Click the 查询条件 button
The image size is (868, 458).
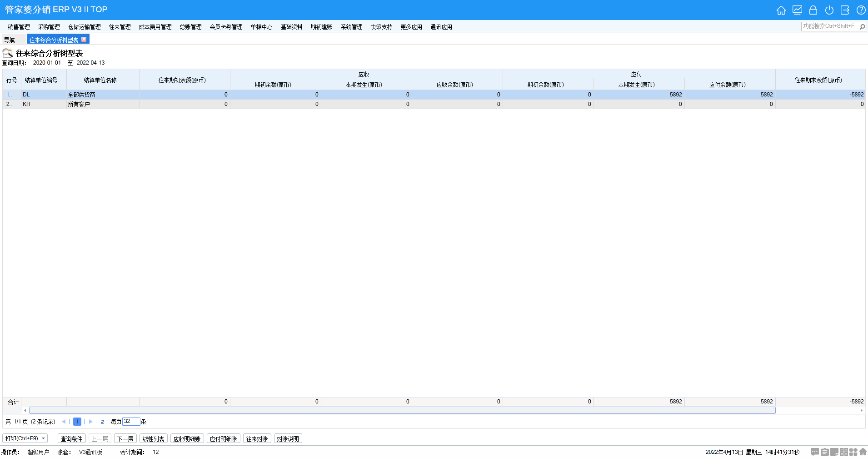tap(71, 438)
